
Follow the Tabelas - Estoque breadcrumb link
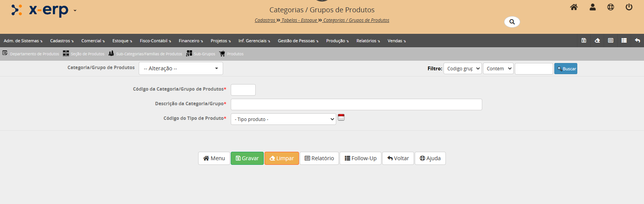[299, 20]
